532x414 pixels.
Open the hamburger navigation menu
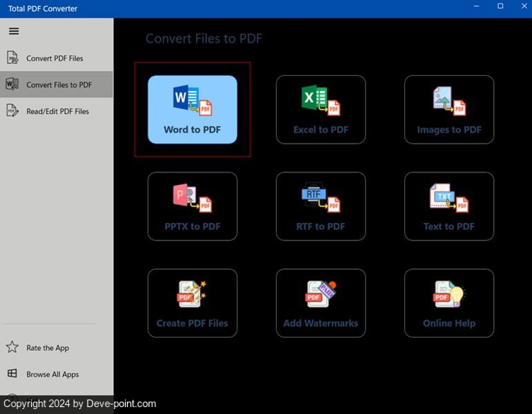pyautogui.click(x=14, y=31)
